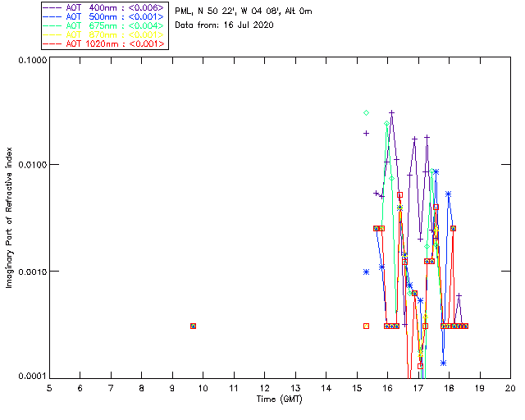The height and width of the screenshot is (420, 525).
Task: Select the AOT 675nm legend entry
Action: (103, 25)
